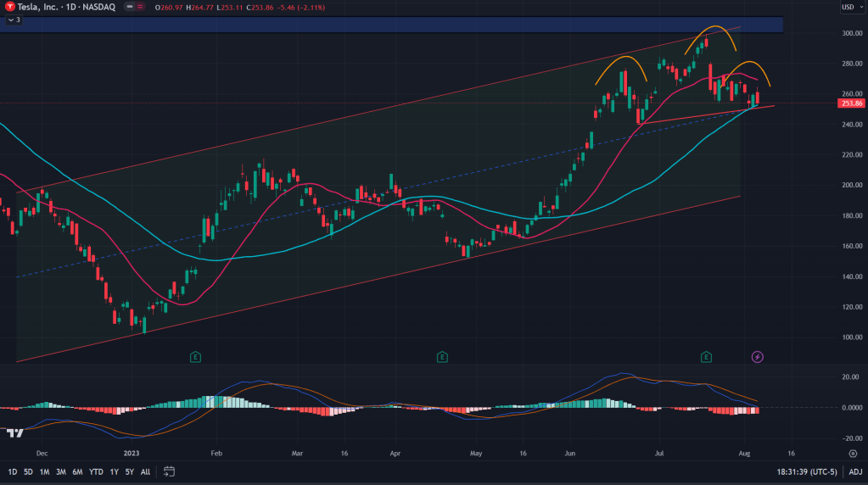This screenshot has width=868, height=485.
Task: Toggle ADJ adjusted data setting
Action: click(x=855, y=471)
